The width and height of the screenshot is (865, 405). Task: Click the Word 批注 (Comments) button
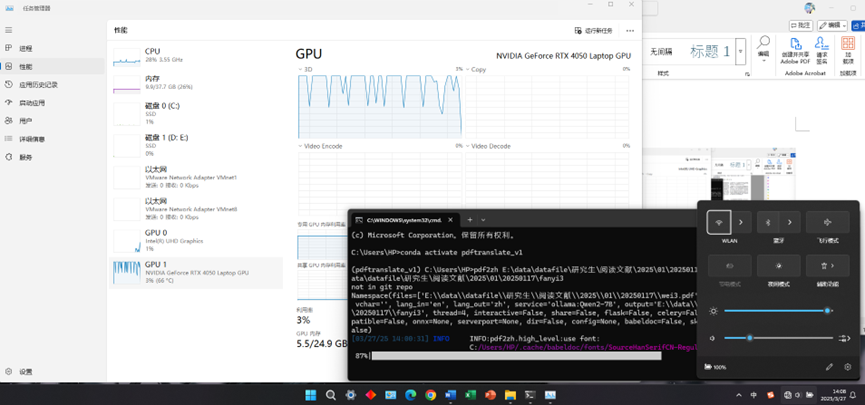click(801, 25)
